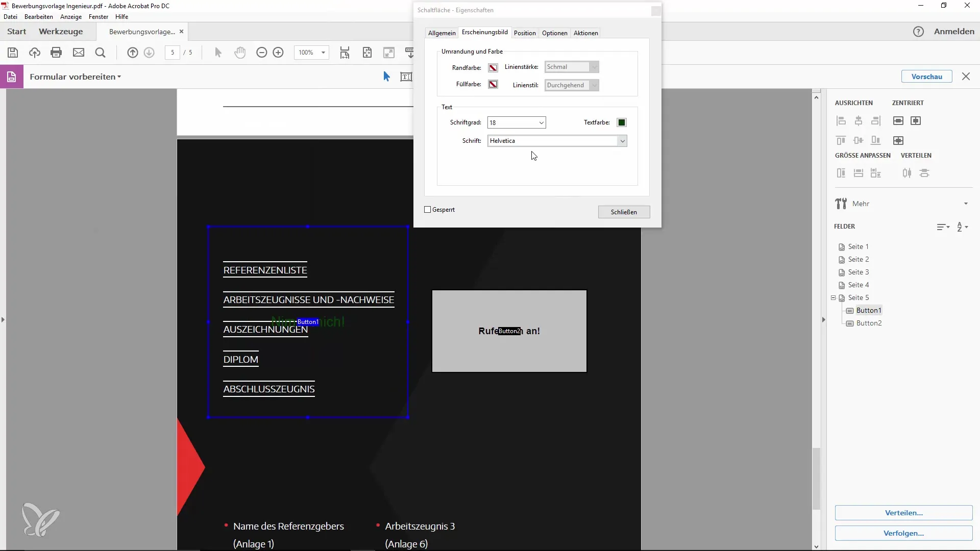Click the find/search icon in toolbar

(100, 53)
